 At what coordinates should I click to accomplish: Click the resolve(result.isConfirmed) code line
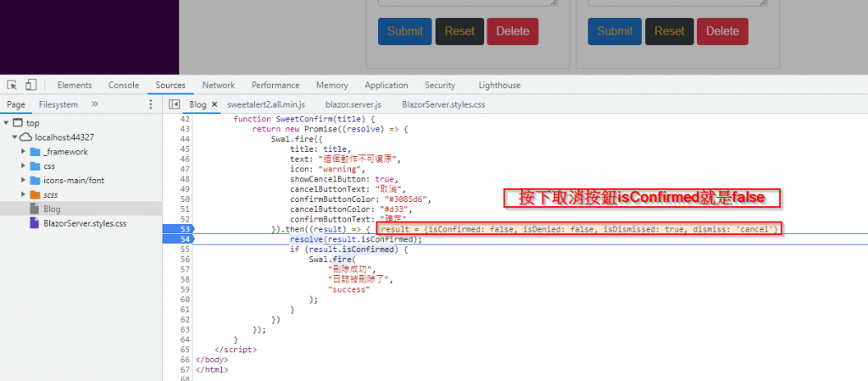[356, 240]
